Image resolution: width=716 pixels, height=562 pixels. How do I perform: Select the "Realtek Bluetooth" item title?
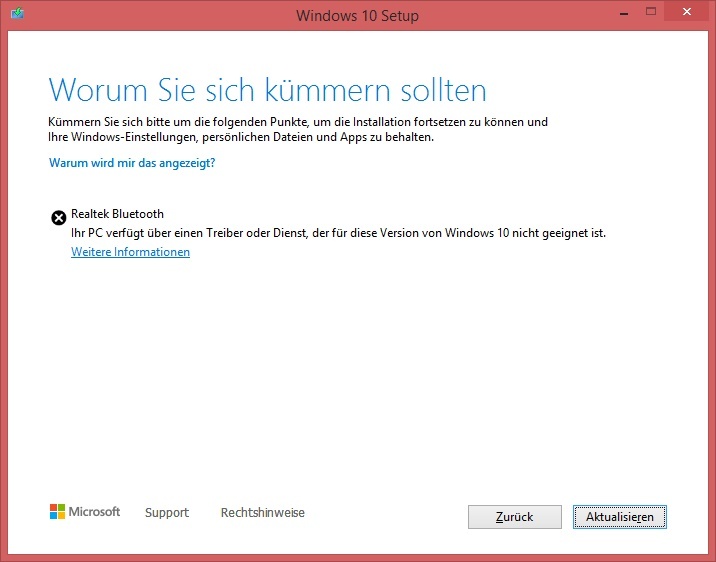pos(117,214)
